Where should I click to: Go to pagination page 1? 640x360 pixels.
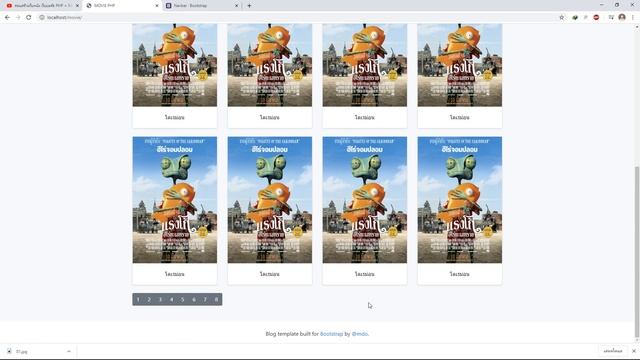tap(138, 300)
